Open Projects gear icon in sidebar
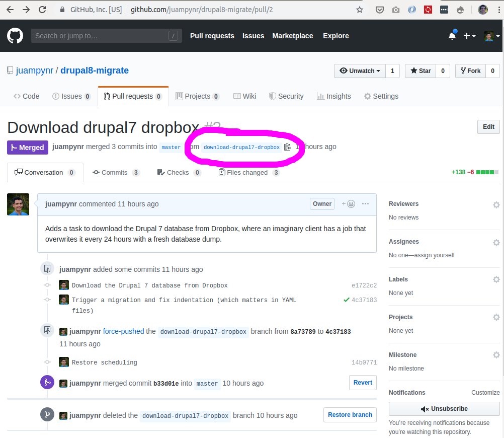Viewport: 504px width, 438px height. [496, 317]
